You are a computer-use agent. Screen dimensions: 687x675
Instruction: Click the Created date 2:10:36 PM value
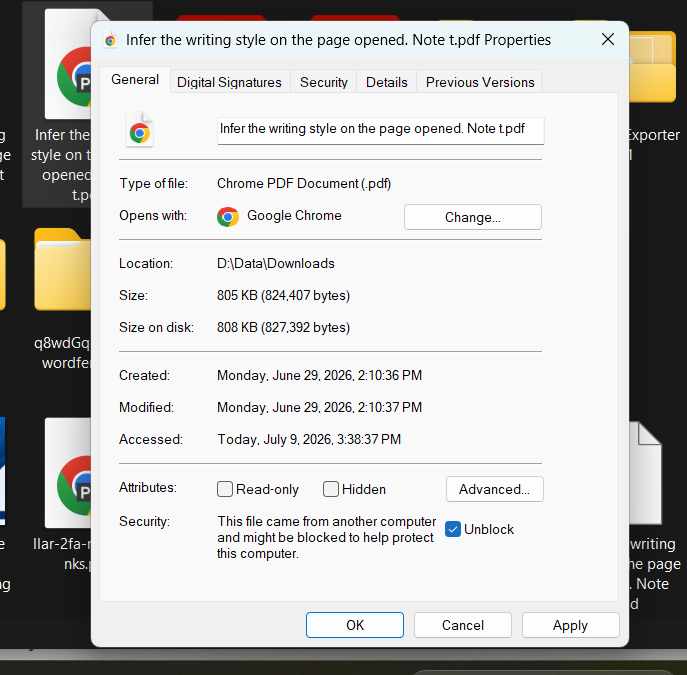coord(319,375)
